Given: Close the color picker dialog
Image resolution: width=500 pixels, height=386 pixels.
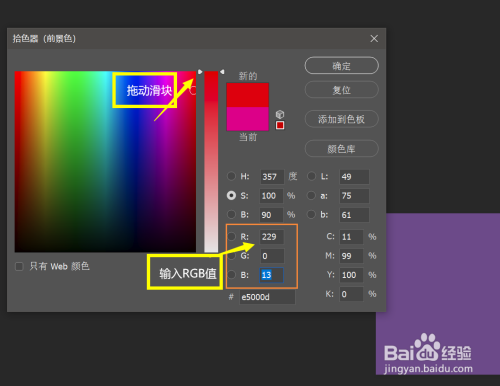Looking at the screenshot, I should point(374,39).
